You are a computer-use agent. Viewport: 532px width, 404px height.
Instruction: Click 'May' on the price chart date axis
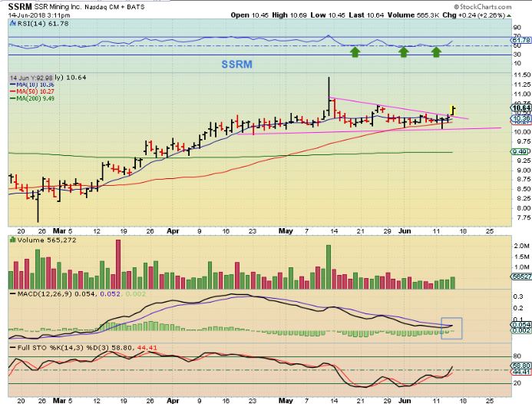286,231
